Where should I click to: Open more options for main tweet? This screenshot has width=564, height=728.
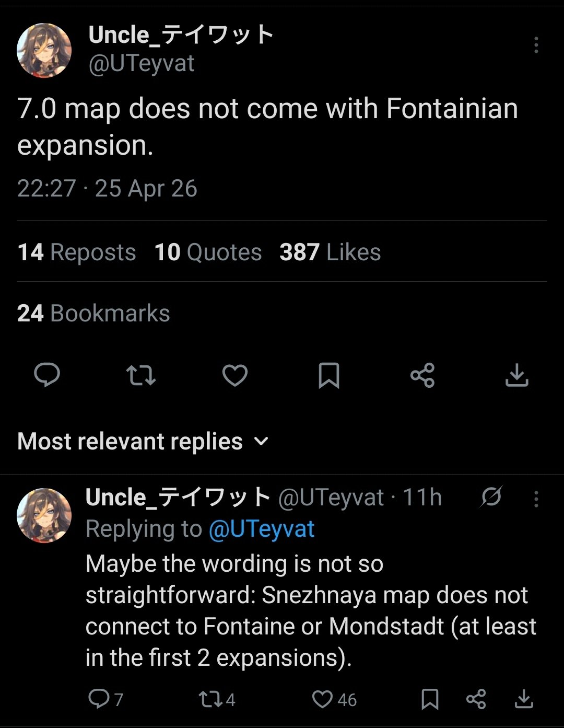pos(536,45)
